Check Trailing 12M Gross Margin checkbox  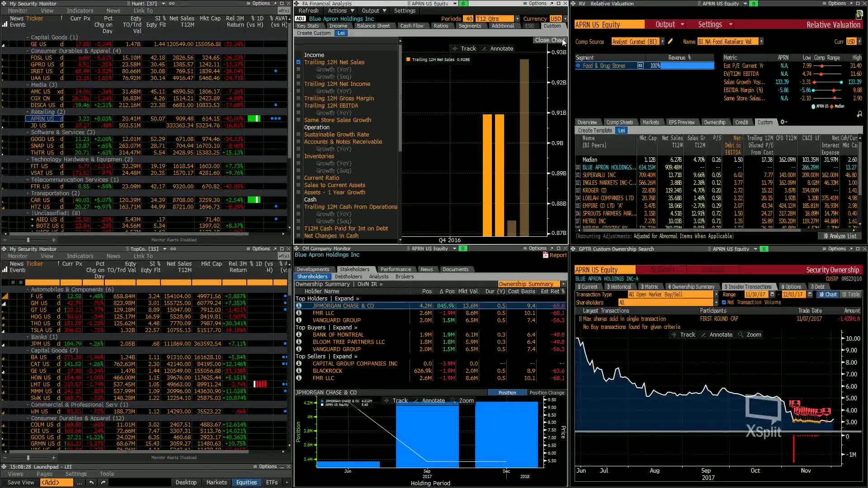pos(298,99)
